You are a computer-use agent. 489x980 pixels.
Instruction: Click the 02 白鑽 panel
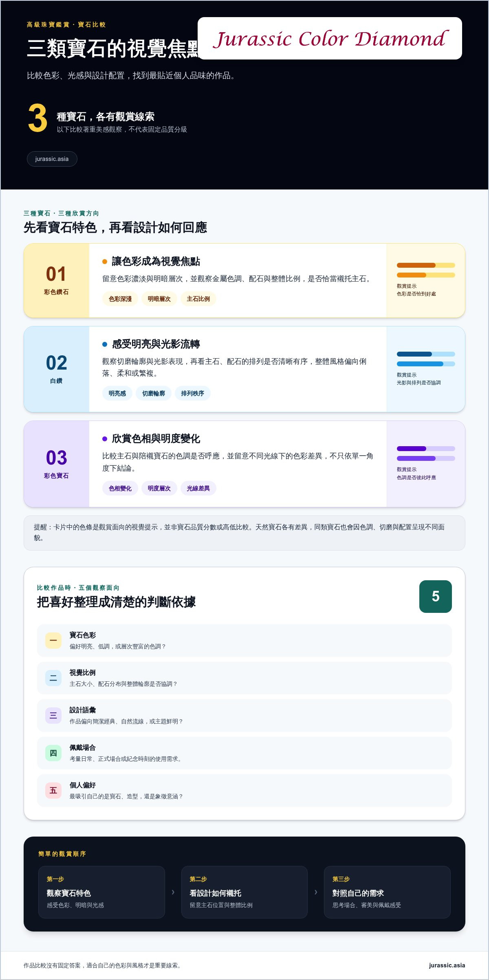coord(57,369)
